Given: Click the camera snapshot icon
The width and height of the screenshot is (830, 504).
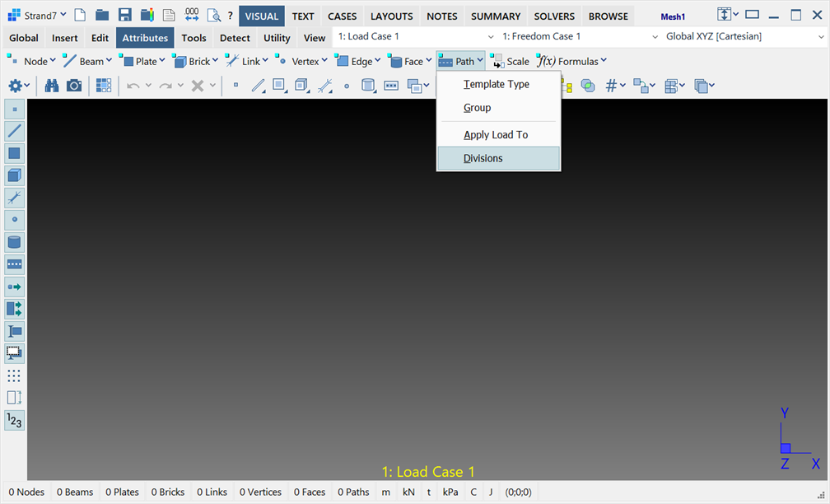Looking at the screenshot, I should 74,86.
